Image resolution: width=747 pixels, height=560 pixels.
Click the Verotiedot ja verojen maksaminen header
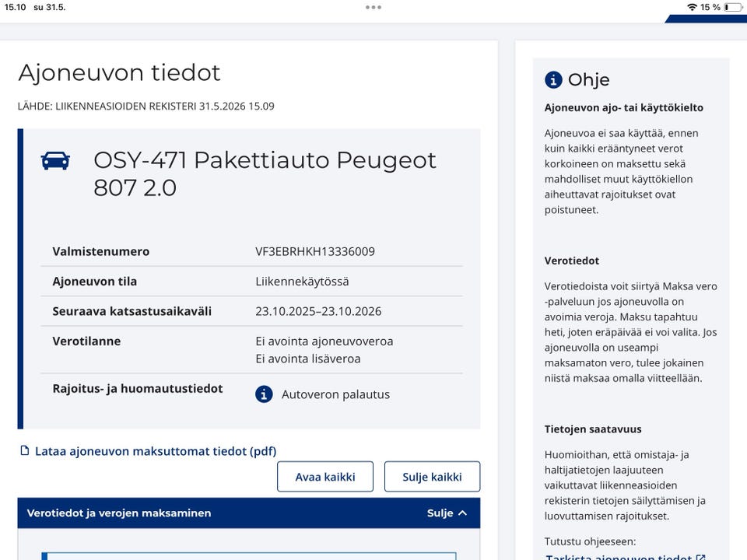point(249,513)
